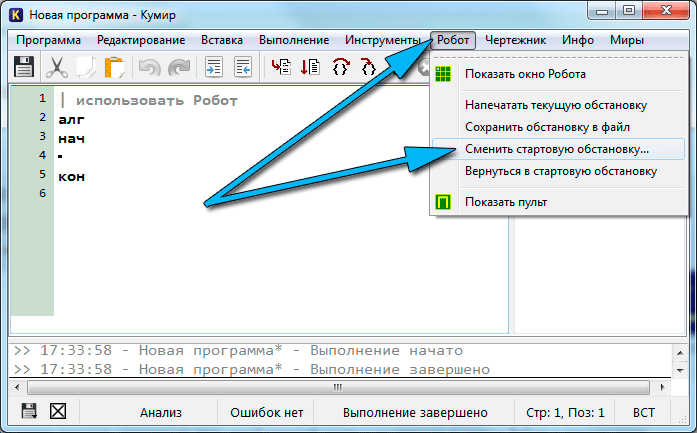Click the 'ВСТ' insert mode indicator
This screenshot has height=433, width=697.
(x=643, y=413)
